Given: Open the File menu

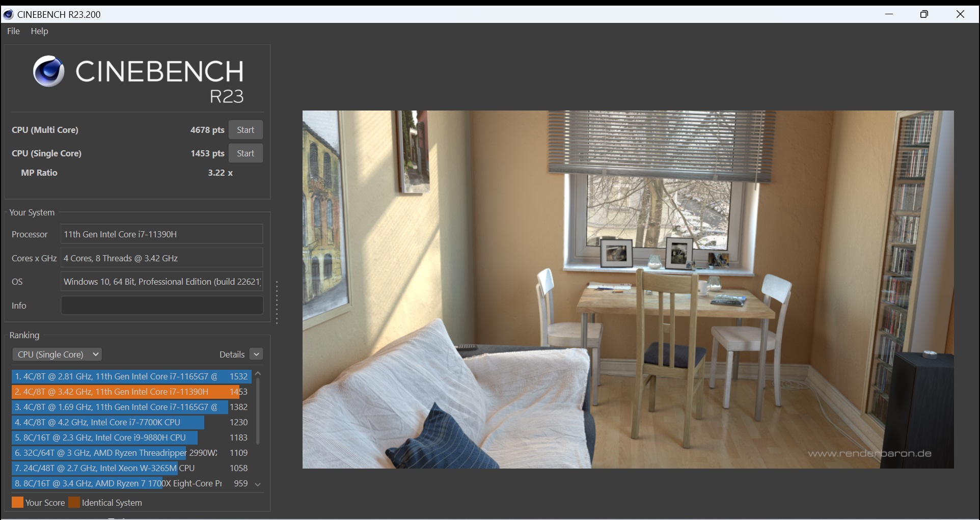Looking at the screenshot, I should tap(13, 31).
